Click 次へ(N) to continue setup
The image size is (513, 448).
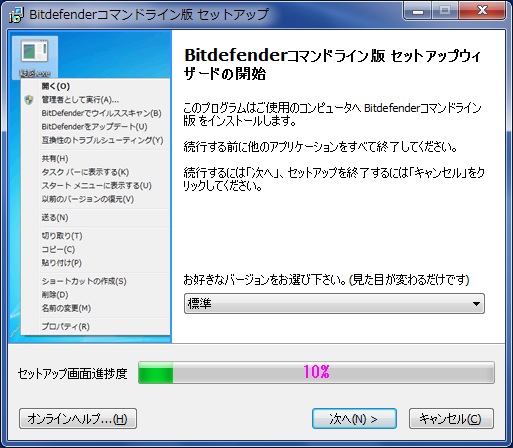[x=354, y=419]
